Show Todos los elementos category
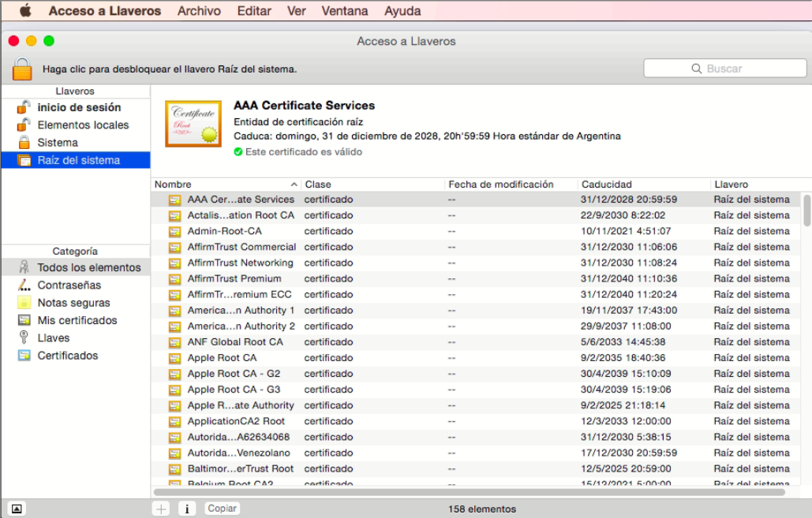 [x=76, y=267]
